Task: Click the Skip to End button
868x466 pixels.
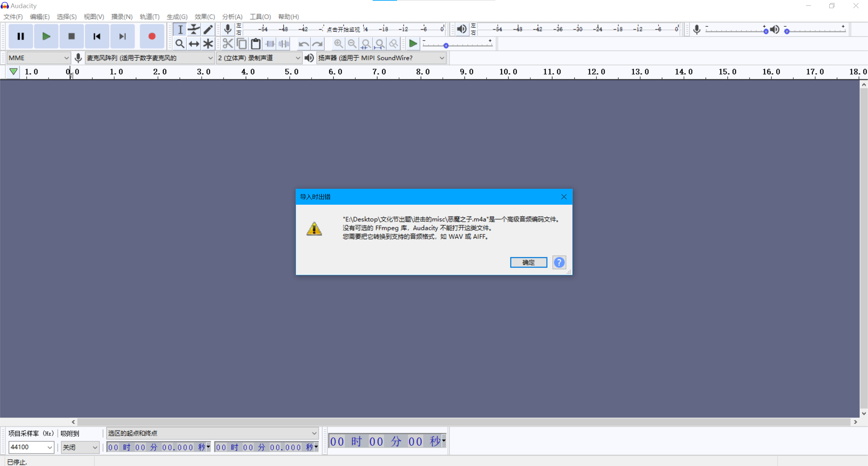Action: point(122,36)
